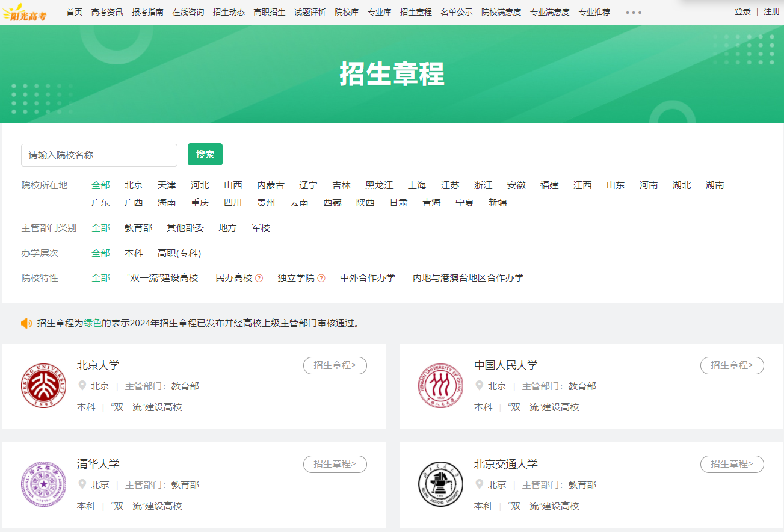Viewport: 784px width, 532px height.
Task: Open the 清华大学 name link
Action: coord(98,464)
